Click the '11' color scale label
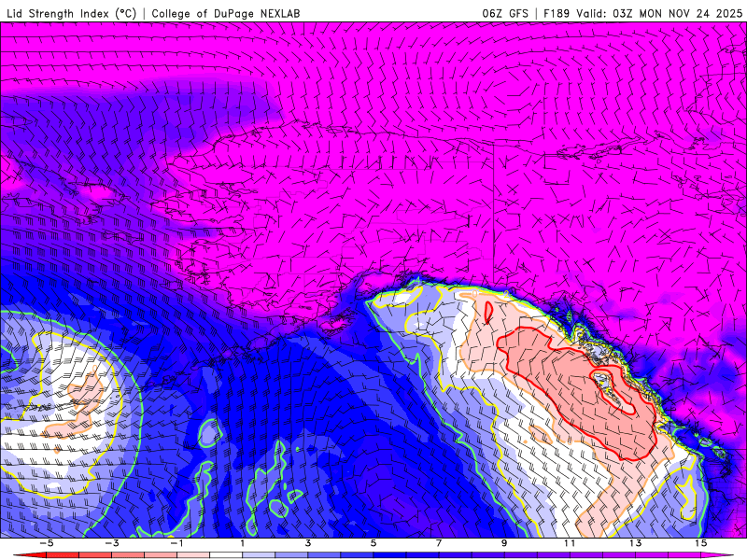The image size is (747, 560). pyautogui.click(x=570, y=543)
